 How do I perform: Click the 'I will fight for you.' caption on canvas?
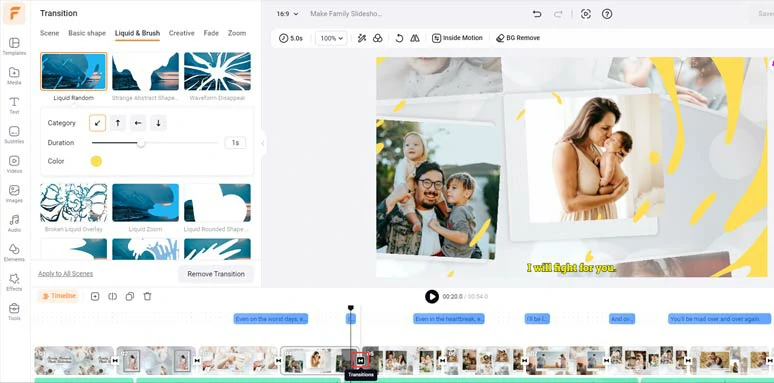click(x=571, y=268)
